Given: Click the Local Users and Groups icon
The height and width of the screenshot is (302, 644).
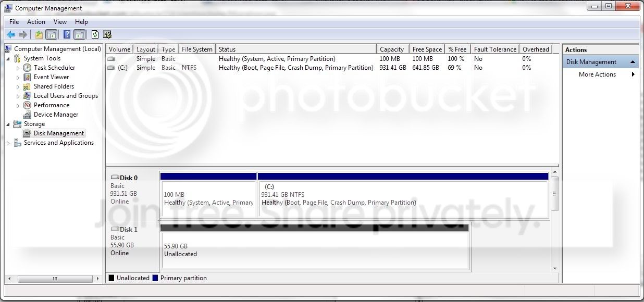Looking at the screenshot, I should [27, 96].
